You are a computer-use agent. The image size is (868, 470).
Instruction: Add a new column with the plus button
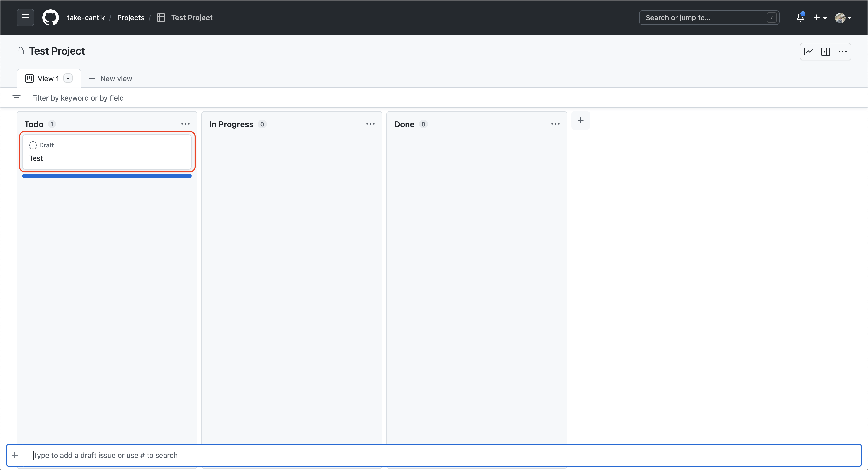click(580, 120)
